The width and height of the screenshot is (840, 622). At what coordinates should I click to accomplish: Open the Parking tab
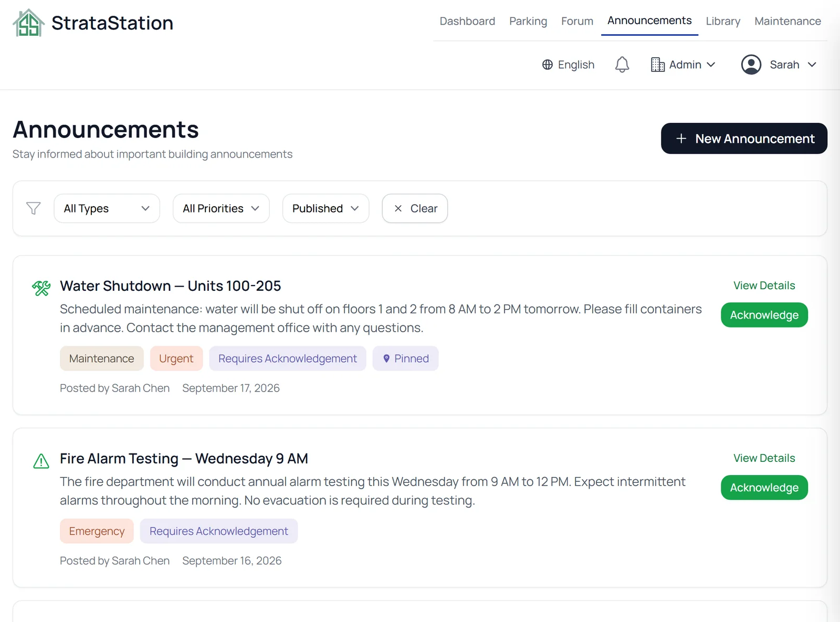(528, 21)
